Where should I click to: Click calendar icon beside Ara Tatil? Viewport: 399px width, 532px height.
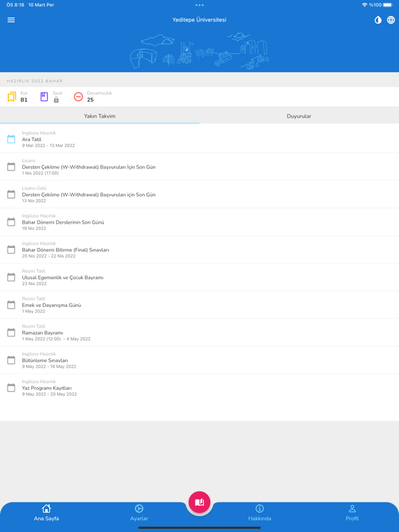(11, 139)
